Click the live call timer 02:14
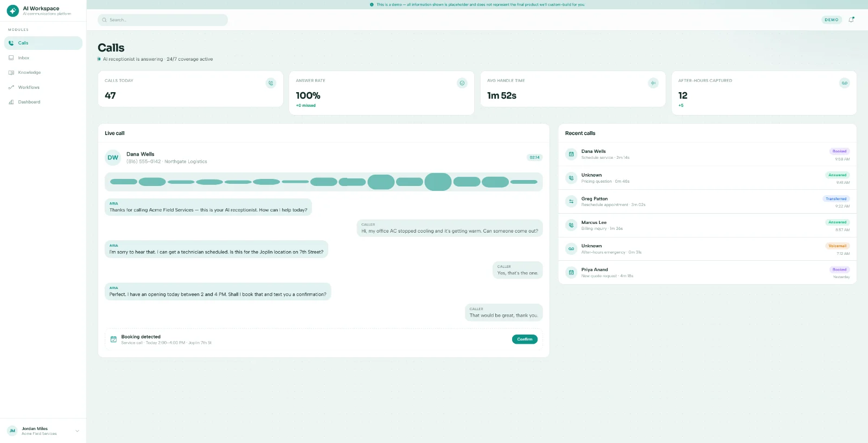Screen dimensions: 868x443 [534, 157]
